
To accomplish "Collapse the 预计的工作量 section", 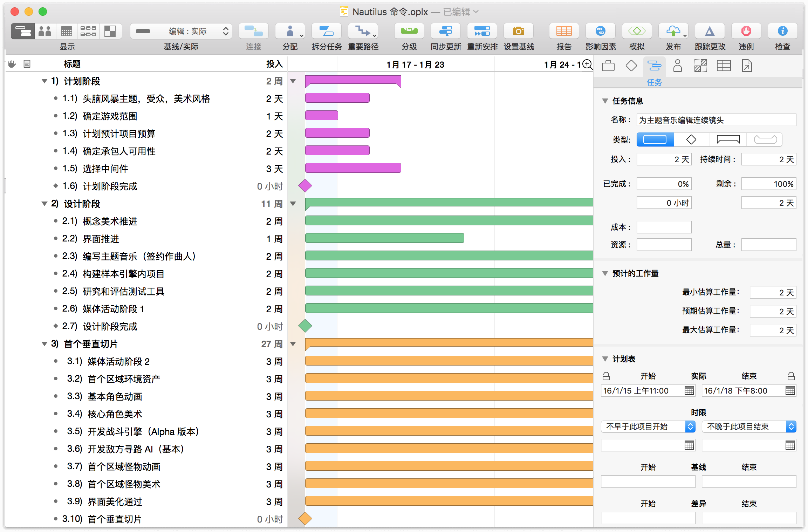I will 605,273.
